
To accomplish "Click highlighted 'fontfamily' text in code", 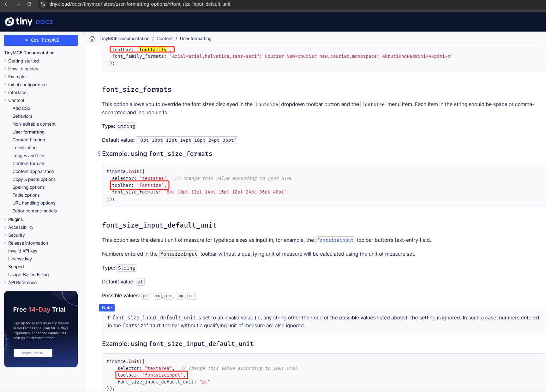I will [x=153, y=50].
